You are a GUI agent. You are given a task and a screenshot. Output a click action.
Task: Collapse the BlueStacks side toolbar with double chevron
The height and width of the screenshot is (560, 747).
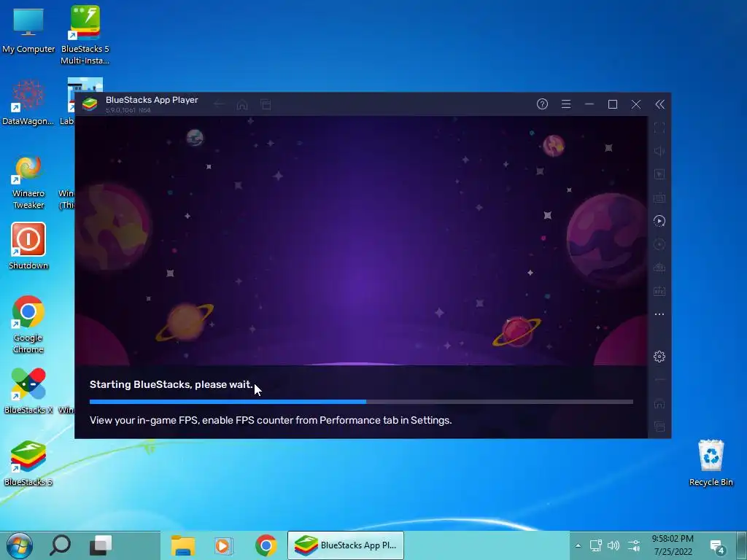tap(659, 104)
